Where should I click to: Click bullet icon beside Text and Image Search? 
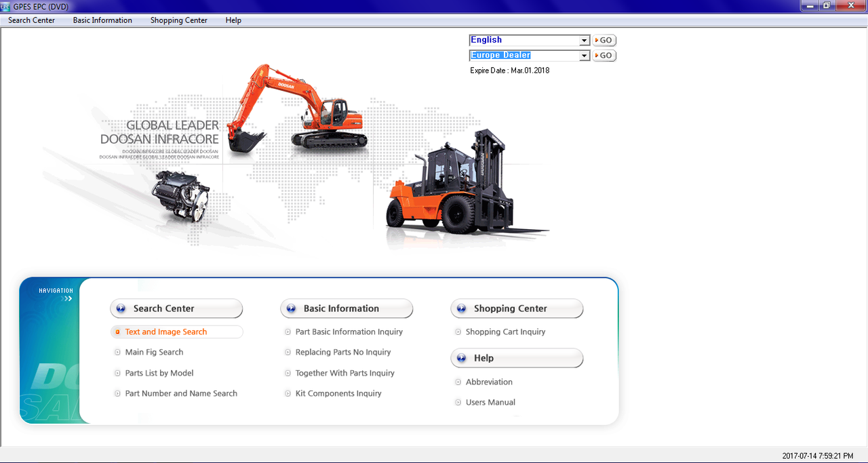click(118, 332)
